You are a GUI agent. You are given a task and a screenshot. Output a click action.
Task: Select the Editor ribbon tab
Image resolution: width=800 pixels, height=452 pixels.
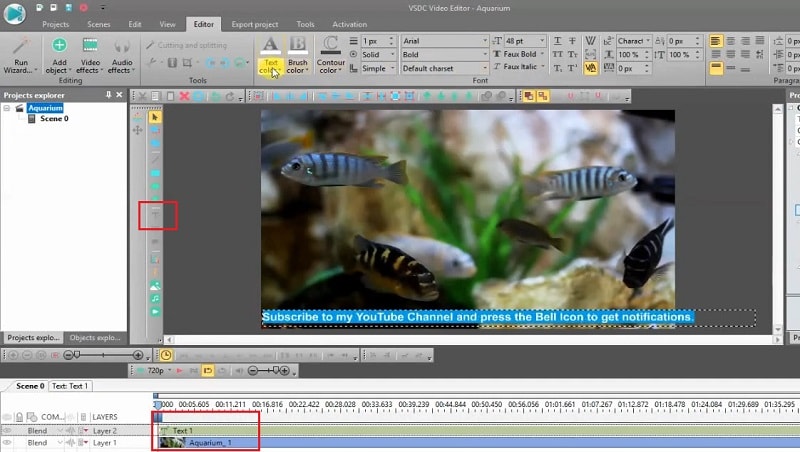[x=204, y=24]
